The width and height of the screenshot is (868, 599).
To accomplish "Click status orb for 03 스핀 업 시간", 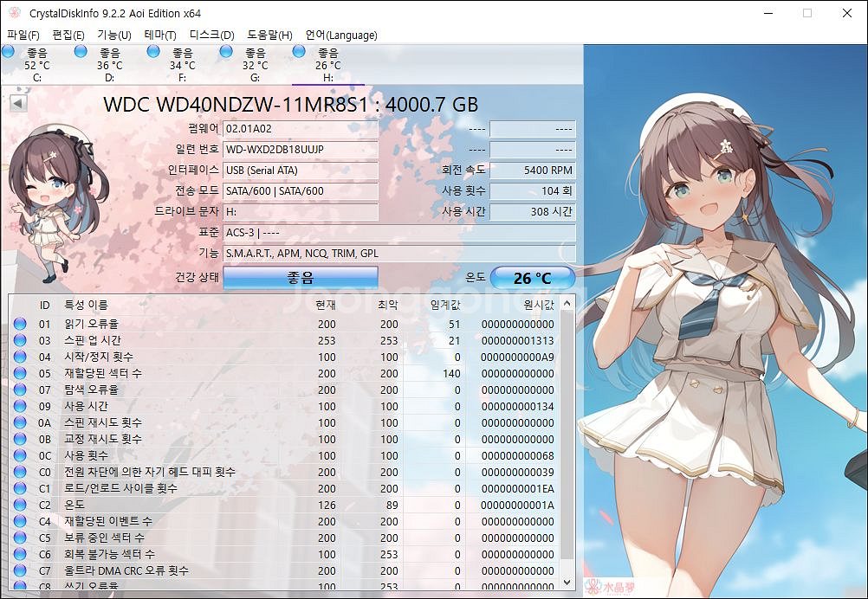I will point(20,340).
